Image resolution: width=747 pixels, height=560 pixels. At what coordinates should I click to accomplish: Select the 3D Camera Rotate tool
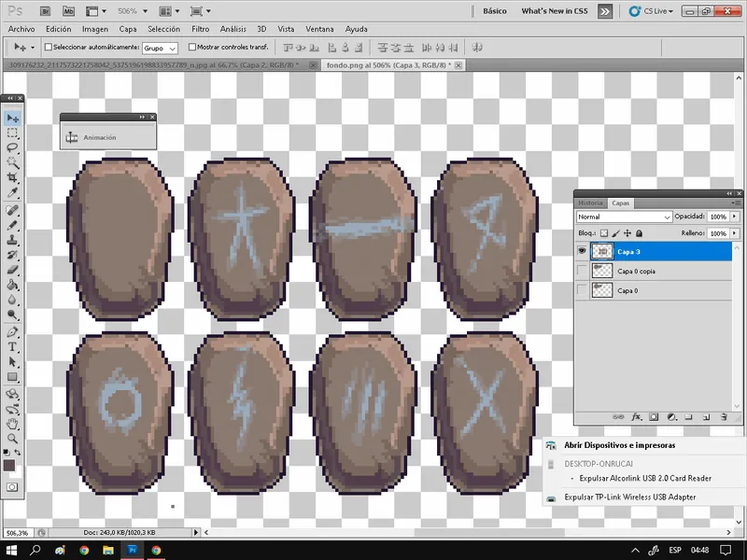click(x=12, y=410)
